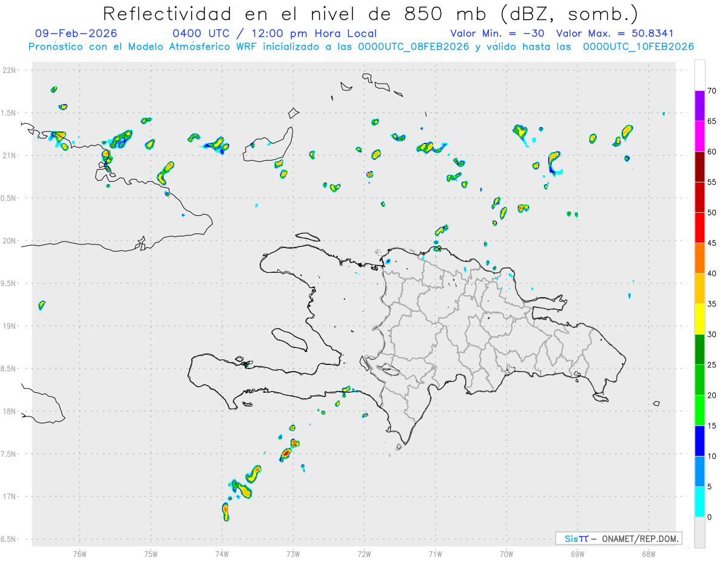Image resolution: width=728 pixels, height=562 pixels.
Task: Click the colorbar label '0'
Action: click(710, 517)
